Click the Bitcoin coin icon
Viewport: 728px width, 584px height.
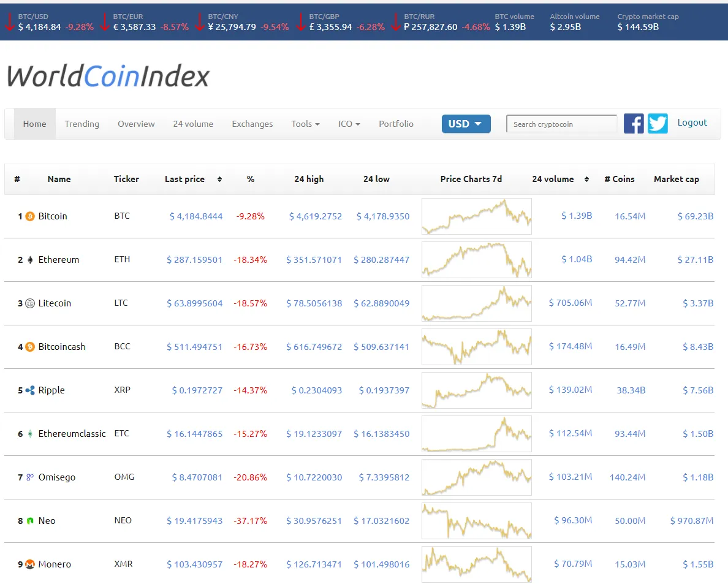[29, 216]
